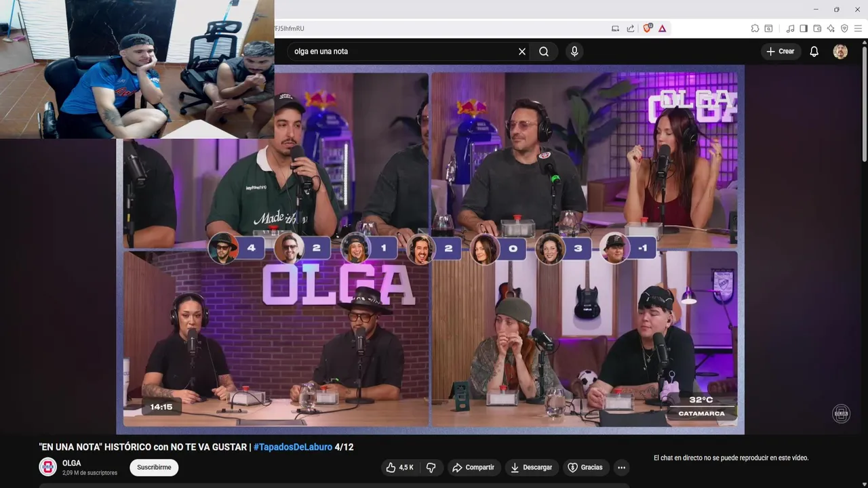Click the tab search icon beside Extensions
The width and height of the screenshot is (868, 488).
click(x=768, y=28)
